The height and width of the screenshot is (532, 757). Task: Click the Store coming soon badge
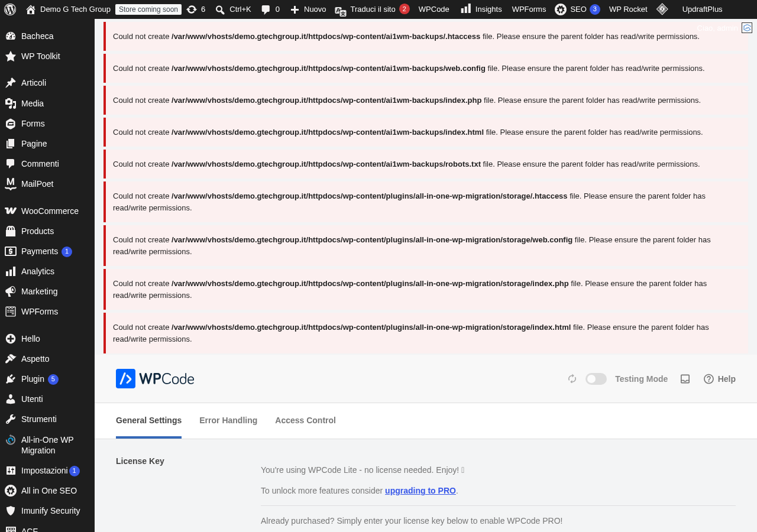(x=148, y=9)
